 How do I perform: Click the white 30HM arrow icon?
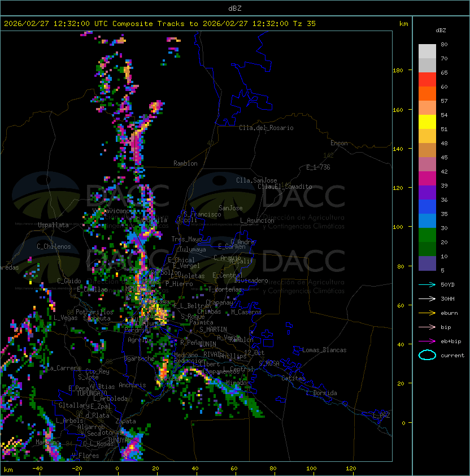[427, 298]
